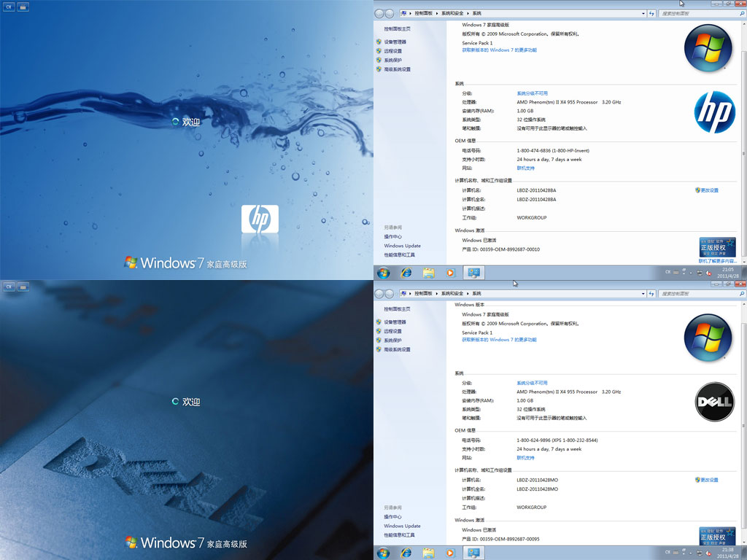Refresh the address bar in the Dell window
The image size is (747, 560).
coord(651,294)
